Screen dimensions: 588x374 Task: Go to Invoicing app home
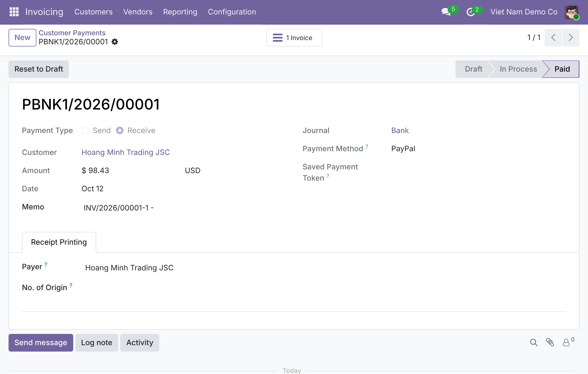click(x=44, y=12)
